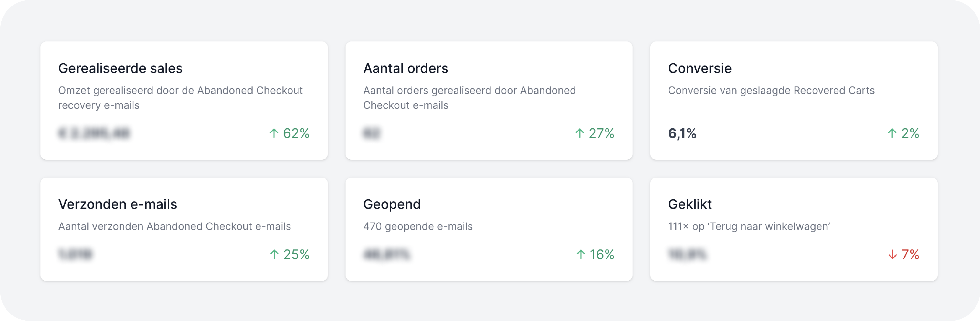Click the up arrow next to 25%
This screenshot has height=321, width=980.
pos(274,254)
